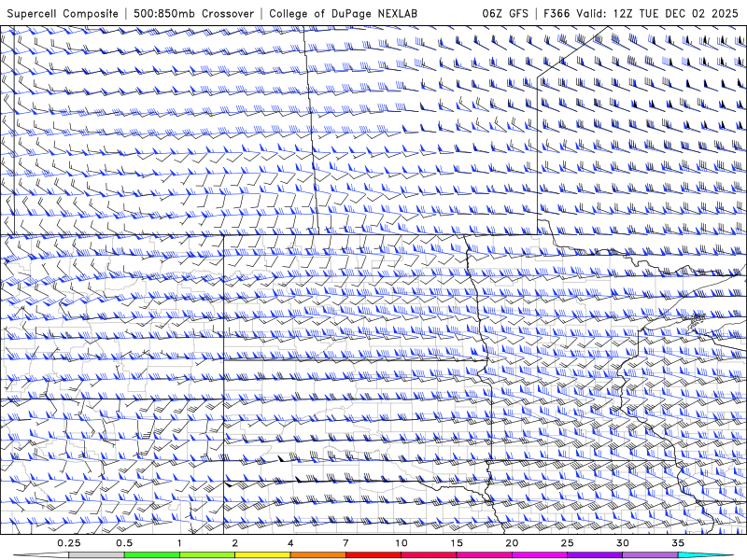
Task: Select the yellow-green color bar segment
Action: click(207, 555)
